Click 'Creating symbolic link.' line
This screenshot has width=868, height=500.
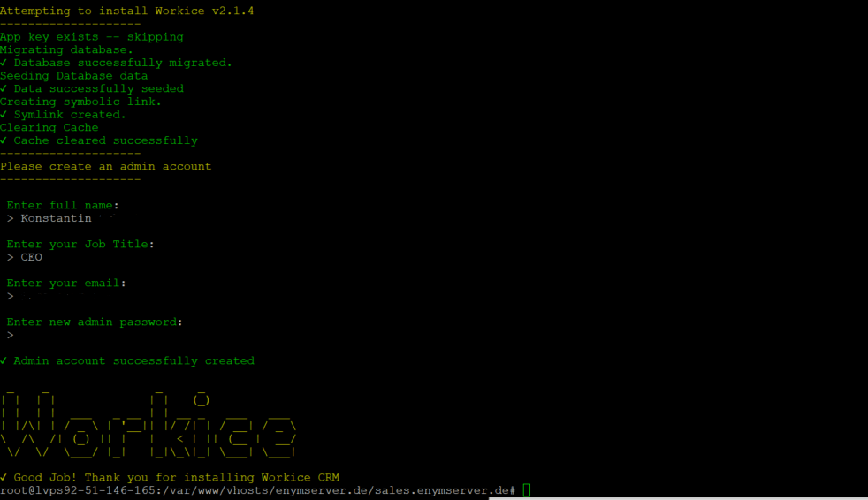pos(80,102)
